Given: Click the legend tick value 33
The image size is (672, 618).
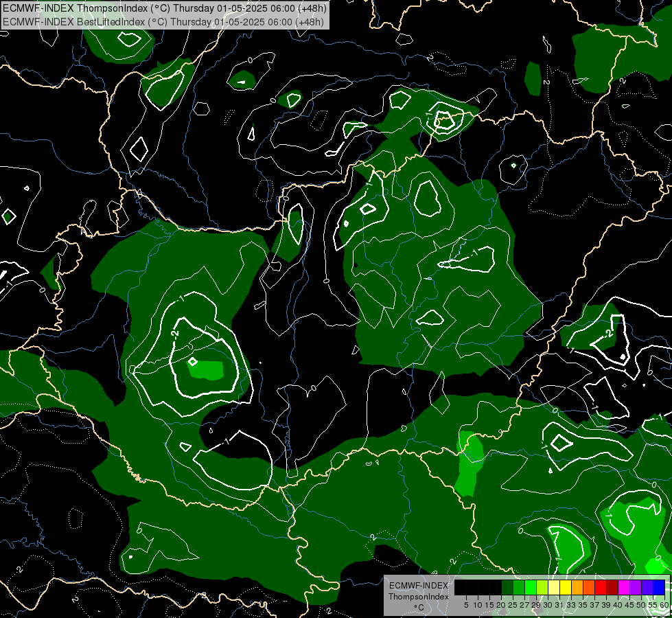Looking at the screenshot, I should point(571,605).
